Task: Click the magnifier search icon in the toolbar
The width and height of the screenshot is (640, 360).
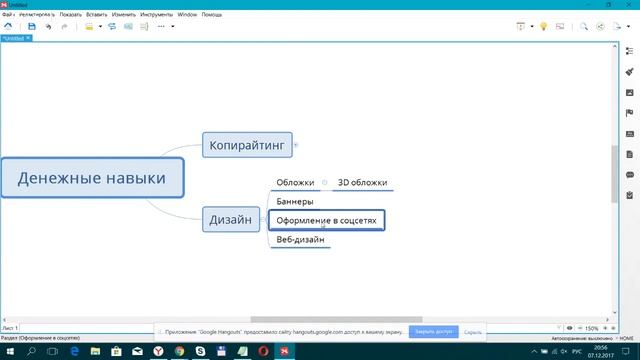Action: 584,27
